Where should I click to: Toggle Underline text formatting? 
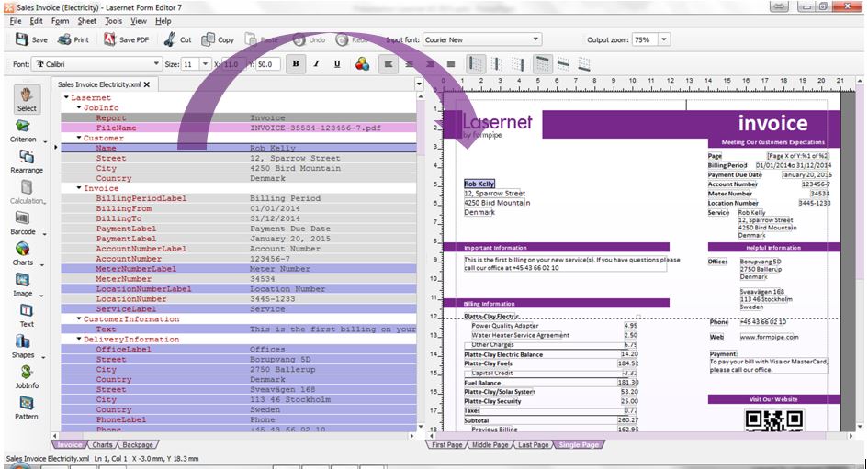tap(337, 64)
